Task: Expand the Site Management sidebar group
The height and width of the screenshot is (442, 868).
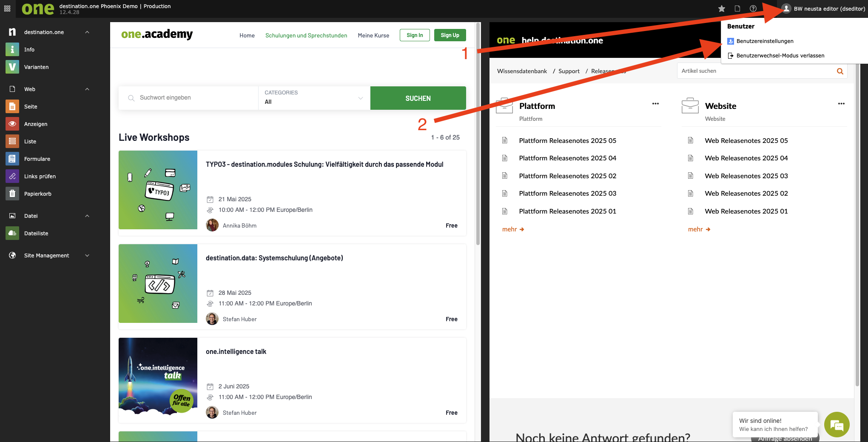Action: (87, 255)
